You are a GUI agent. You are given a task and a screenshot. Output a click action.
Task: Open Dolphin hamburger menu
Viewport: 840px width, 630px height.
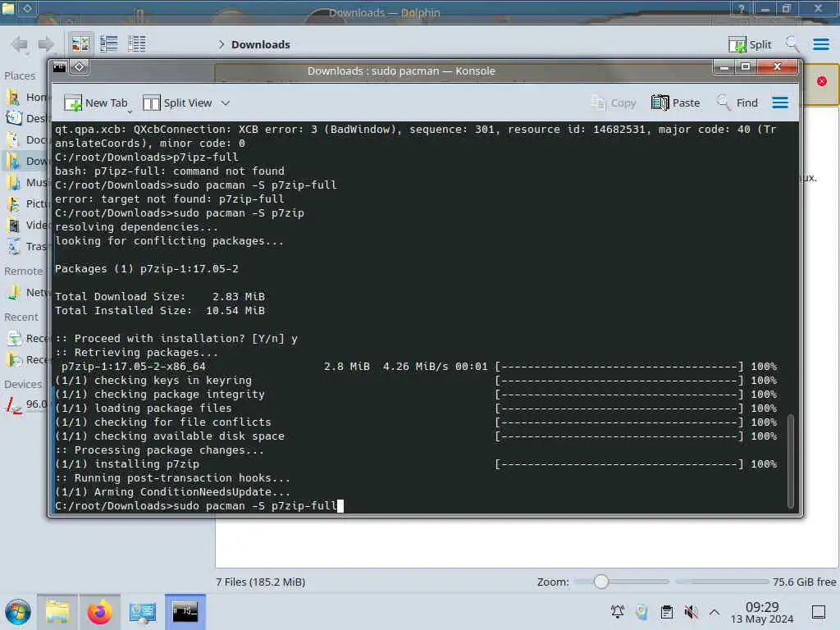pyautogui.click(x=821, y=44)
